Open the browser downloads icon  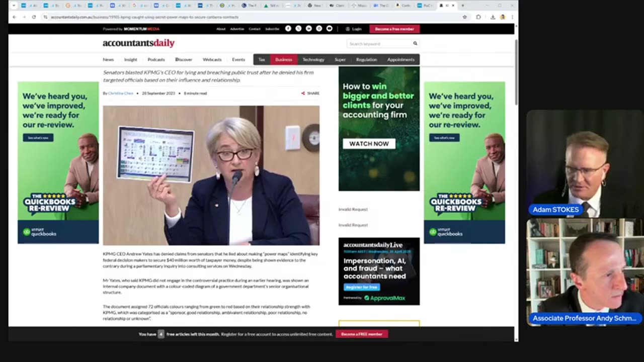493,17
